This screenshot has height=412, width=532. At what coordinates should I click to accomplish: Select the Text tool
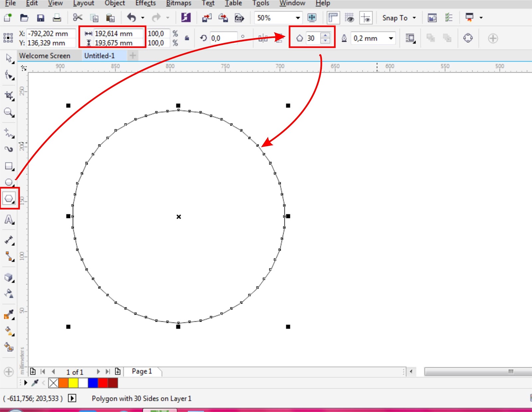[x=9, y=220]
